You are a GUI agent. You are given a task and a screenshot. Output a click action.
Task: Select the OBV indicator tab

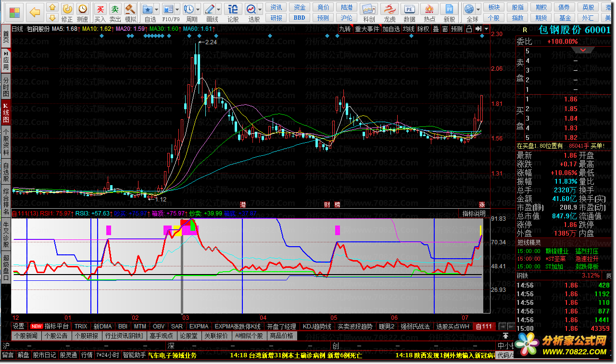point(158,326)
